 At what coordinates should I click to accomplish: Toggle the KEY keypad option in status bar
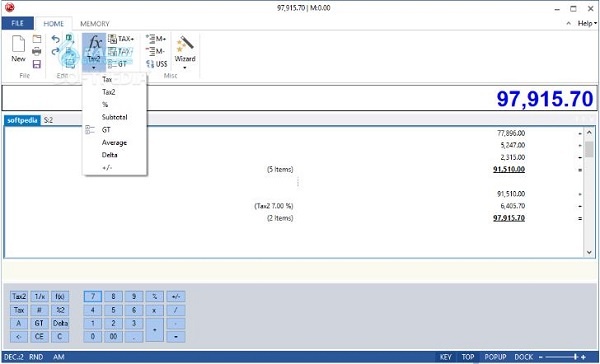446,357
